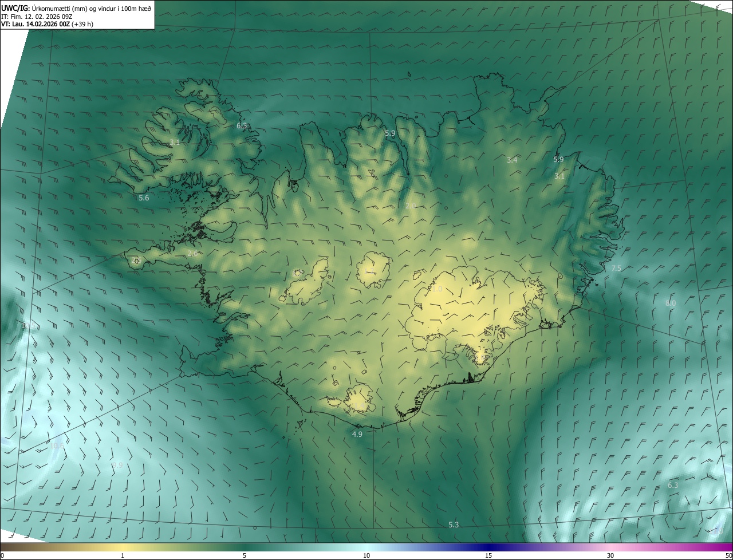
Task: Click the UWC/IG title text
Action: (16, 8)
